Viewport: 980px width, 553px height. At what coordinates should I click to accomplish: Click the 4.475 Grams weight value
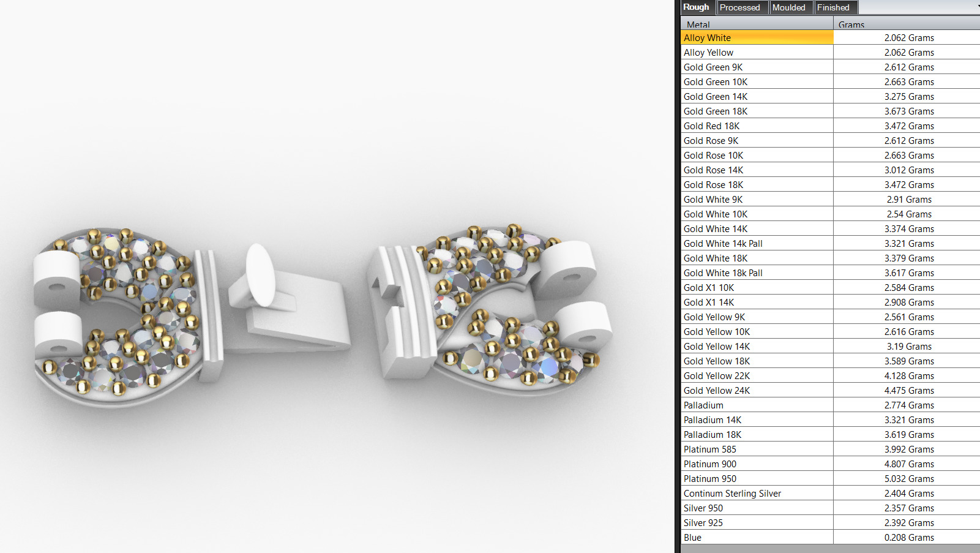(909, 390)
